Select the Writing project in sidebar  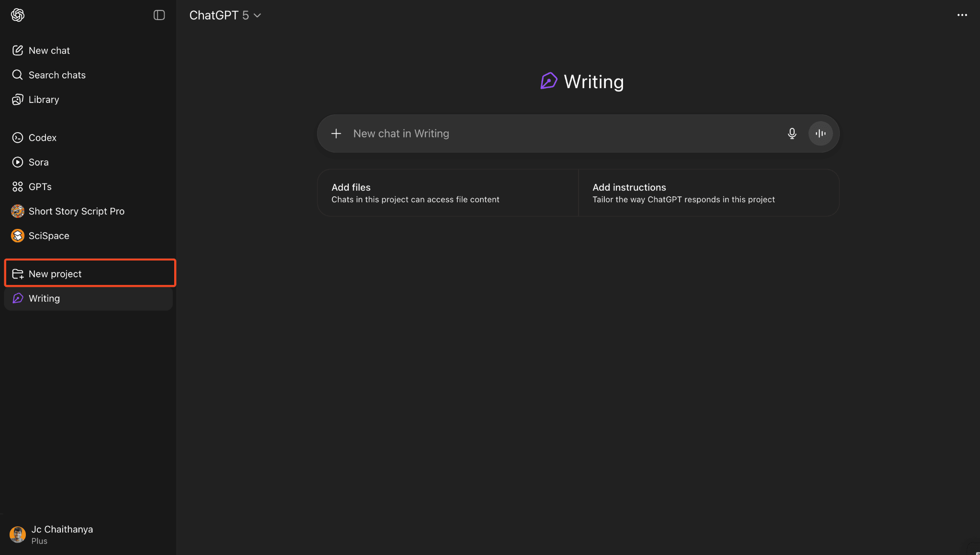pyautogui.click(x=44, y=298)
